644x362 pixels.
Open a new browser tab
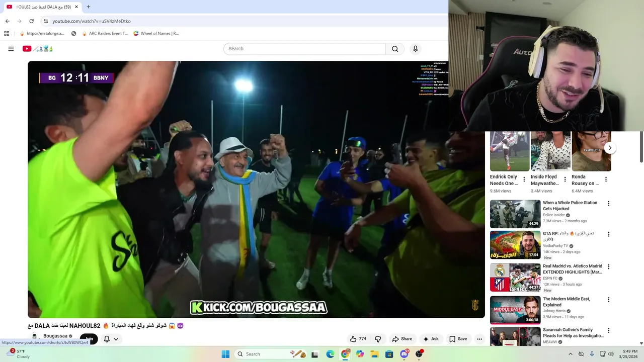pos(89,7)
